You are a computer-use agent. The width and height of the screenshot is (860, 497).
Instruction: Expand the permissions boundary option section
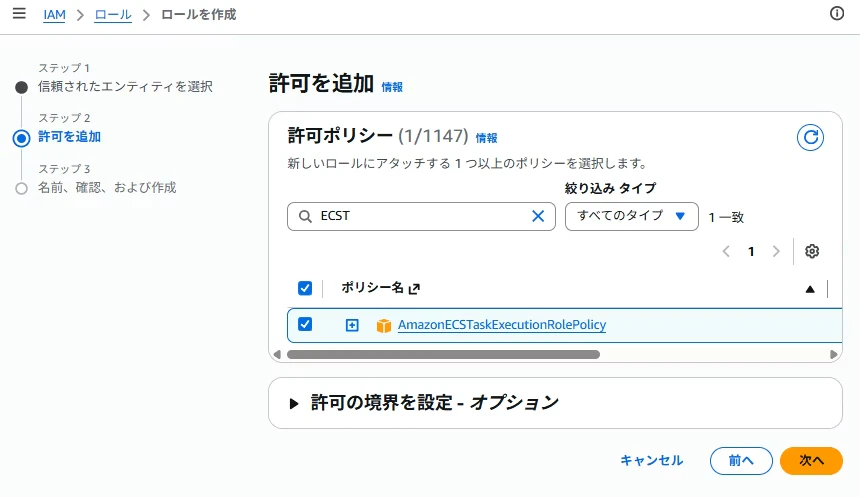(293, 404)
